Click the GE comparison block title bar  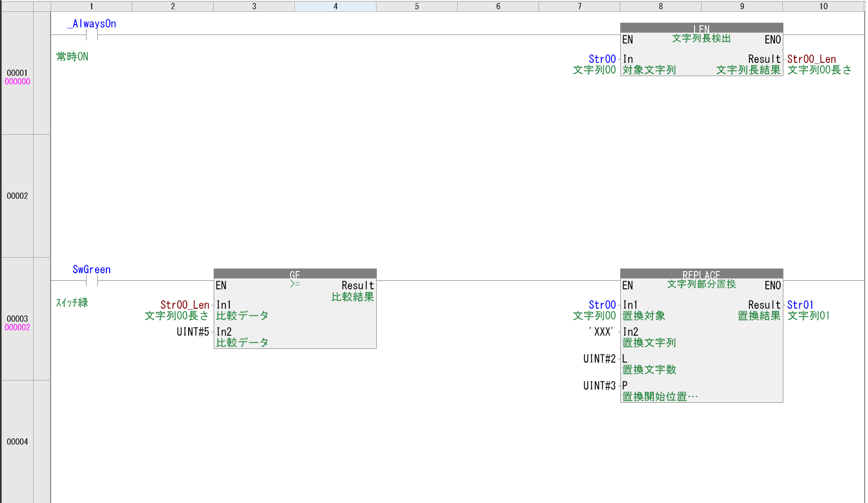(x=295, y=274)
